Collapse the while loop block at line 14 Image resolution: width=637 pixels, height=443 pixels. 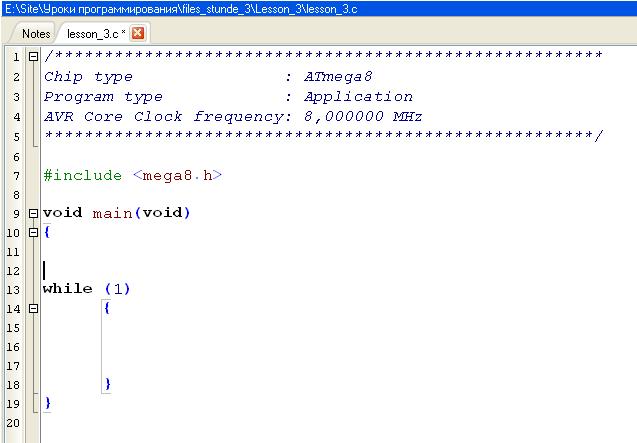click(x=33, y=309)
